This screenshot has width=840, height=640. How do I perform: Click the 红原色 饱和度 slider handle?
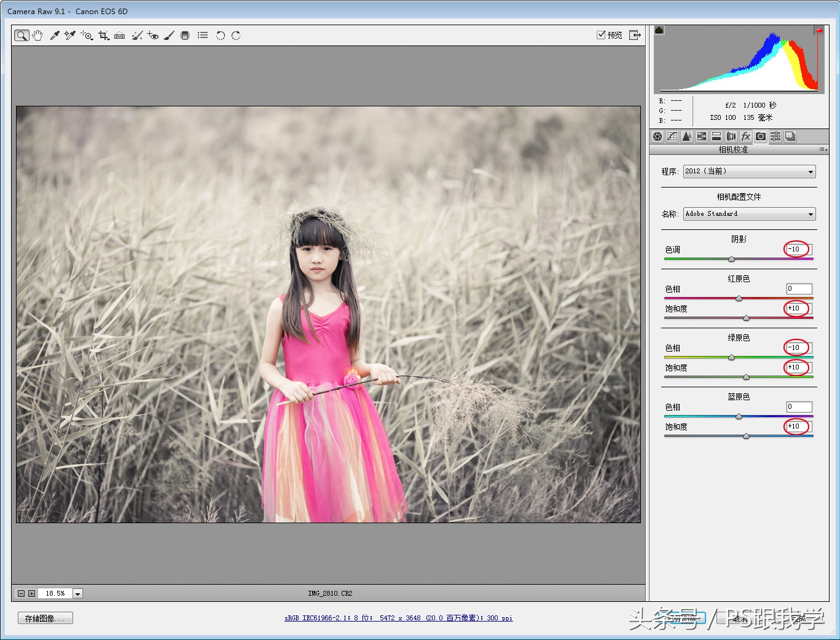746,318
